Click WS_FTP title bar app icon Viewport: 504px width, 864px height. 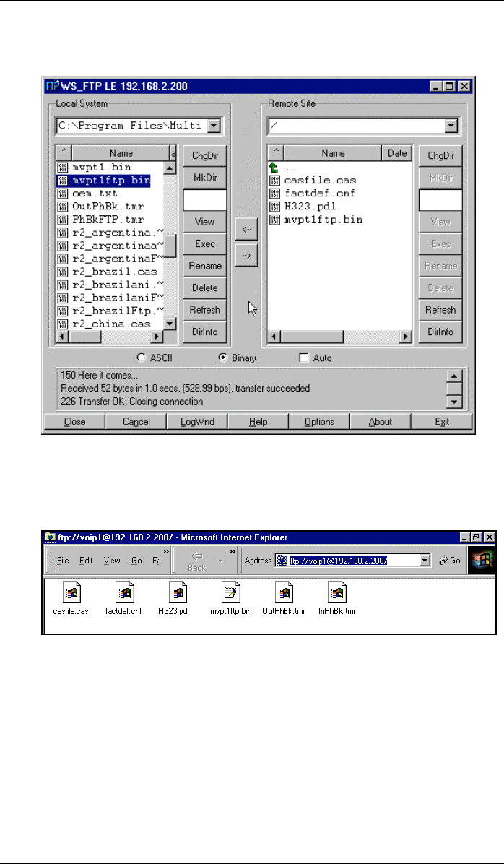pyautogui.click(x=52, y=87)
